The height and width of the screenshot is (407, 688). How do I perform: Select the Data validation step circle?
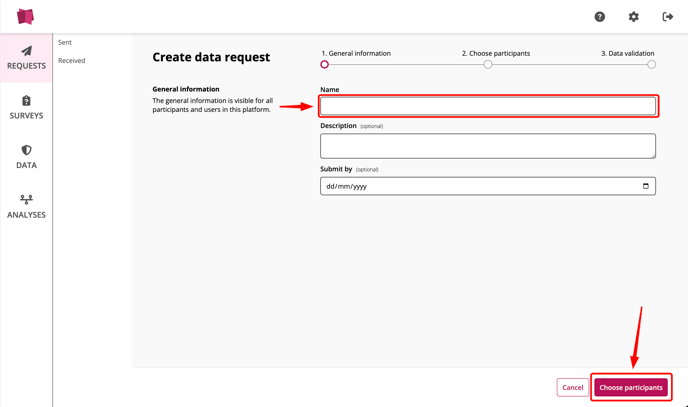pyautogui.click(x=651, y=64)
